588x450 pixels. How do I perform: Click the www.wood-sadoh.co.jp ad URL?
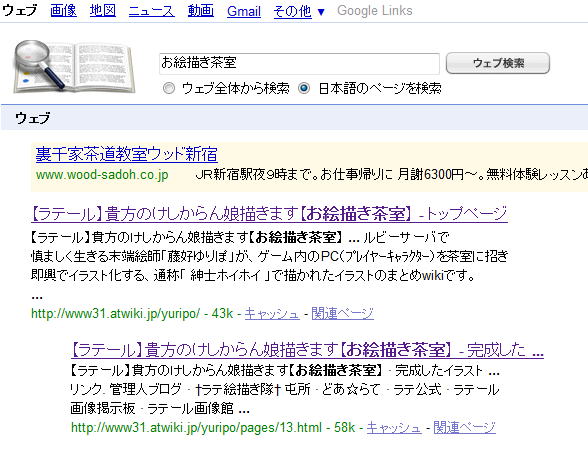click(102, 175)
